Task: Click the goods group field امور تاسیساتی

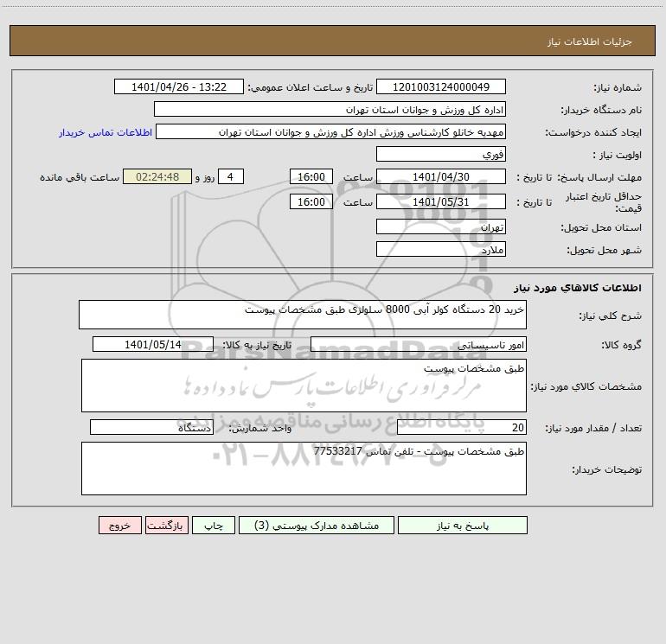Action: [419, 344]
